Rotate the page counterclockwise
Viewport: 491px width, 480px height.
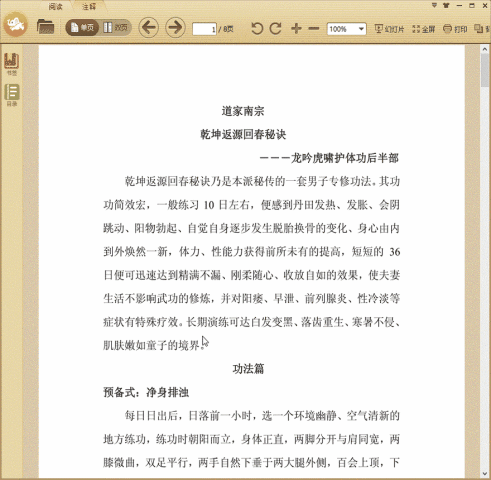[x=257, y=28]
